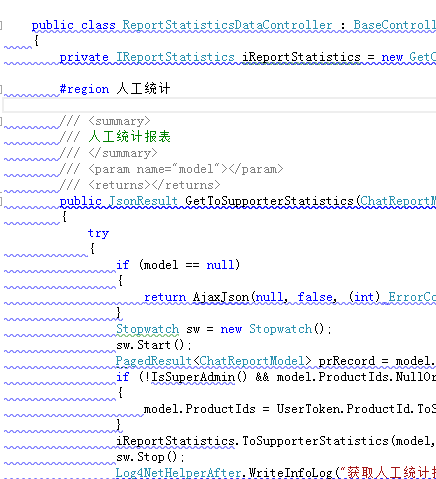
Task: Click the prRecord variable name
Action: [x=347, y=361]
